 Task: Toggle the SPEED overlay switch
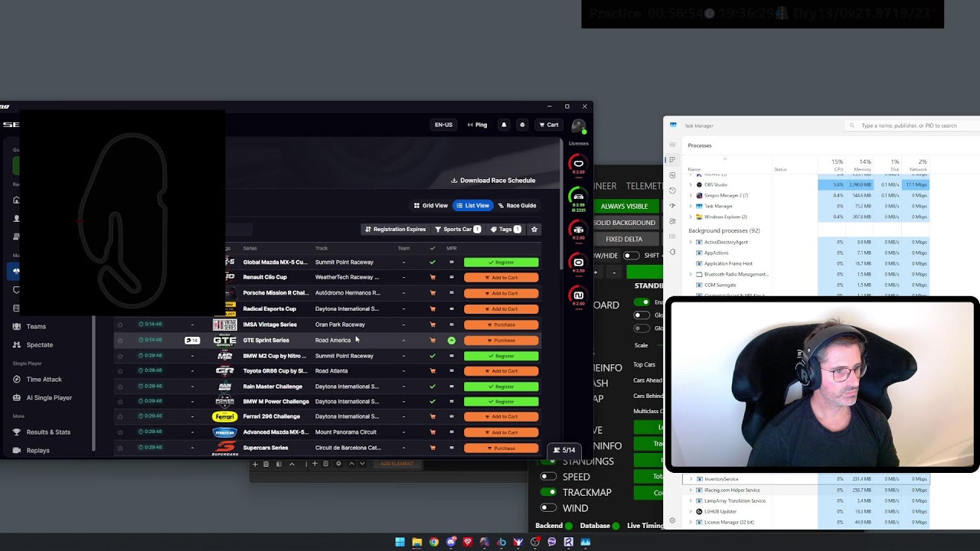pyautogui.click(x=548, y=477)
